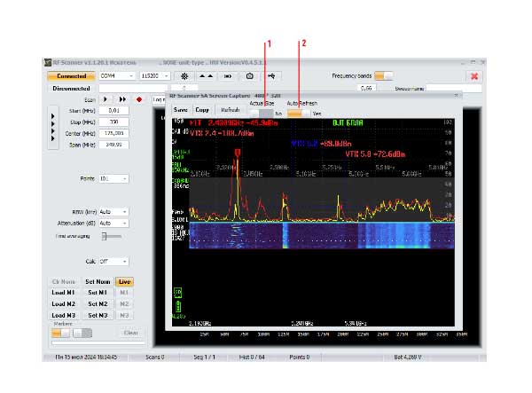The height and width of the screenshot is (393, 532).
Task: Open the Points dropdown
Action: tap(113, 178)
